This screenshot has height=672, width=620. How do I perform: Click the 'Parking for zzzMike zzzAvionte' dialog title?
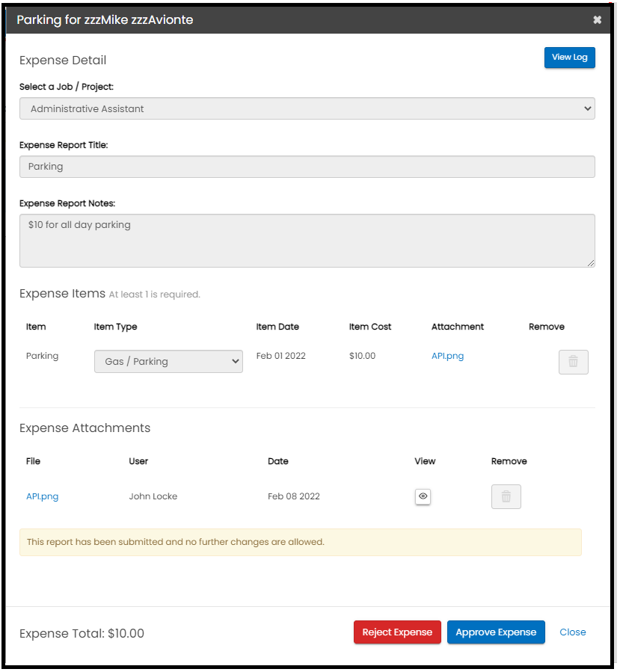(x=105, y=19)
